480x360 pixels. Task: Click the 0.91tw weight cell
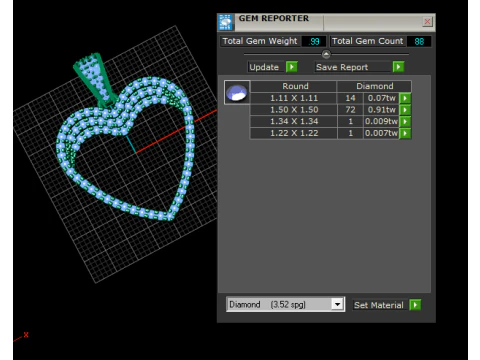tap(382, 110)
